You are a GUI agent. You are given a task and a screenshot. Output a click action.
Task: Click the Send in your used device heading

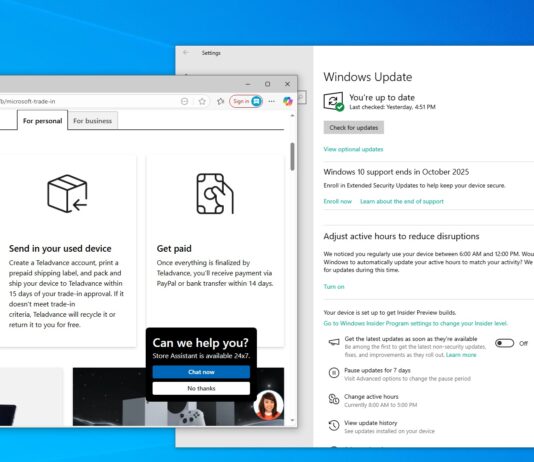[60, 249]
